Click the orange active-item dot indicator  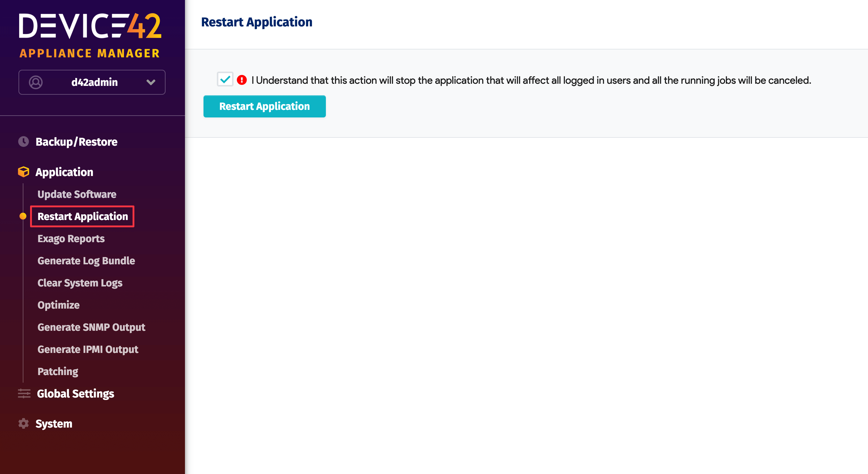click(23, 216)
